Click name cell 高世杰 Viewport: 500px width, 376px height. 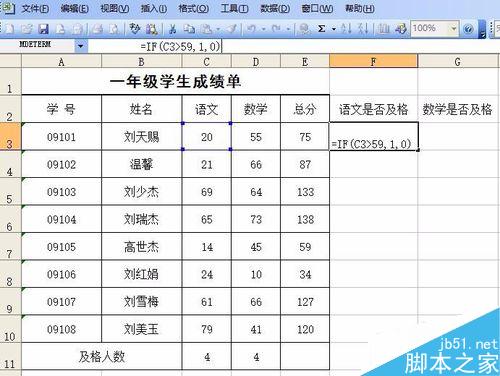141,247
